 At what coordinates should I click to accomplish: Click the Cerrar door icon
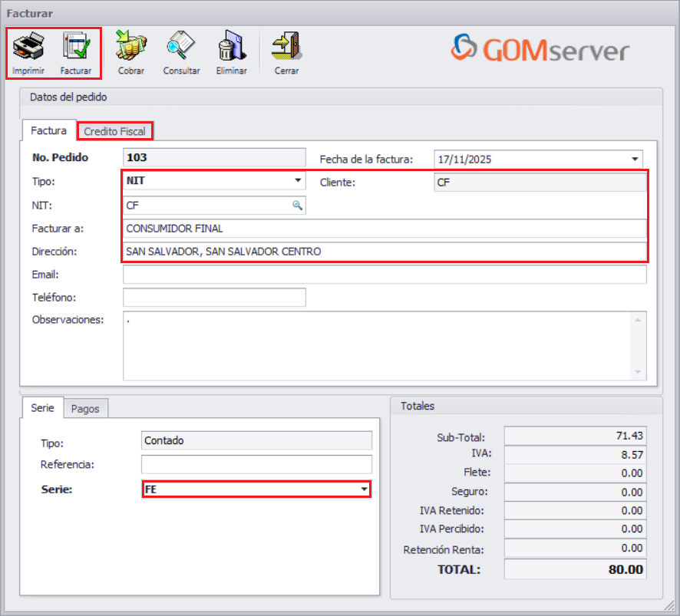coord(286,46)
